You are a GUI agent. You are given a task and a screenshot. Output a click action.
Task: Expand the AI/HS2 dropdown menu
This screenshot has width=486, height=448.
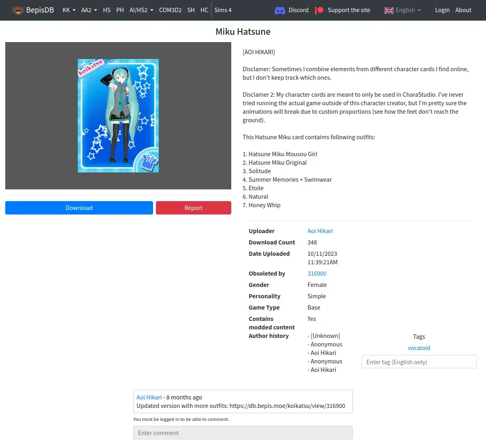click(141, 10)
